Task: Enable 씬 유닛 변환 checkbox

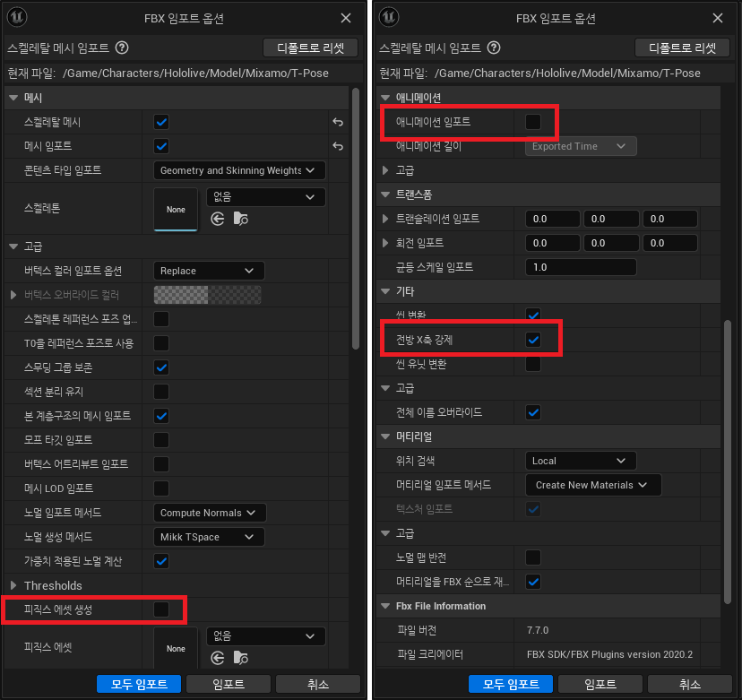Action: (x=533, y=364)
